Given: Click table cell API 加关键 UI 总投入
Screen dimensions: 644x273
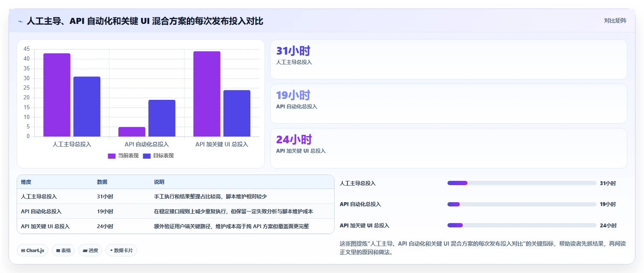Looking at the screenshot, I should pyautogui.click(x=45, y=227).
